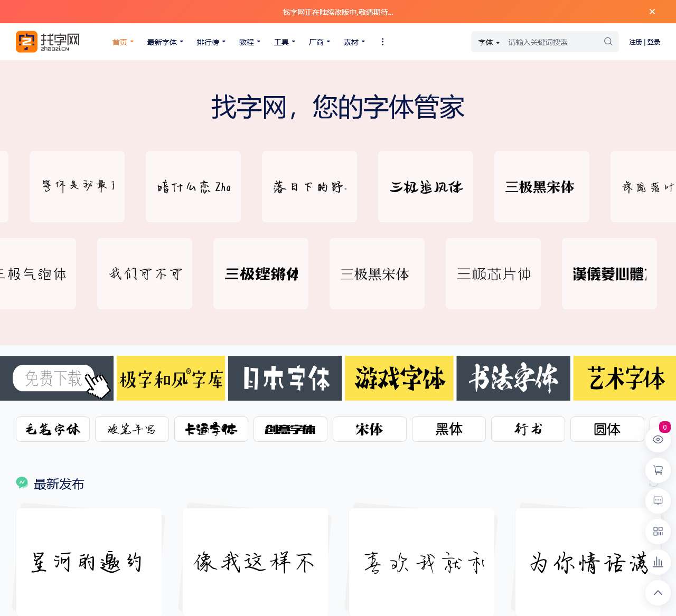
Task: Click the search magnifier icon
Action: click(608, 42)
